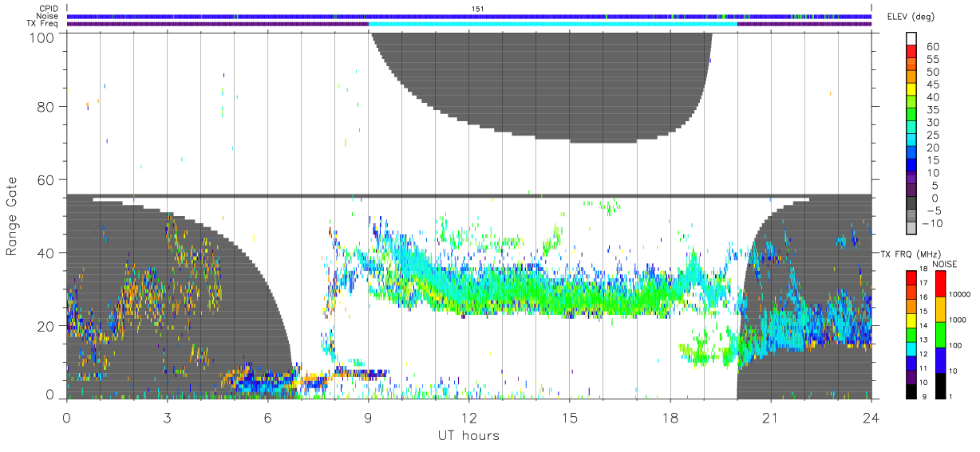Click the blue Noise strip along the top
The width and height of the screenshot is (980, 452).
coord(469,16)
